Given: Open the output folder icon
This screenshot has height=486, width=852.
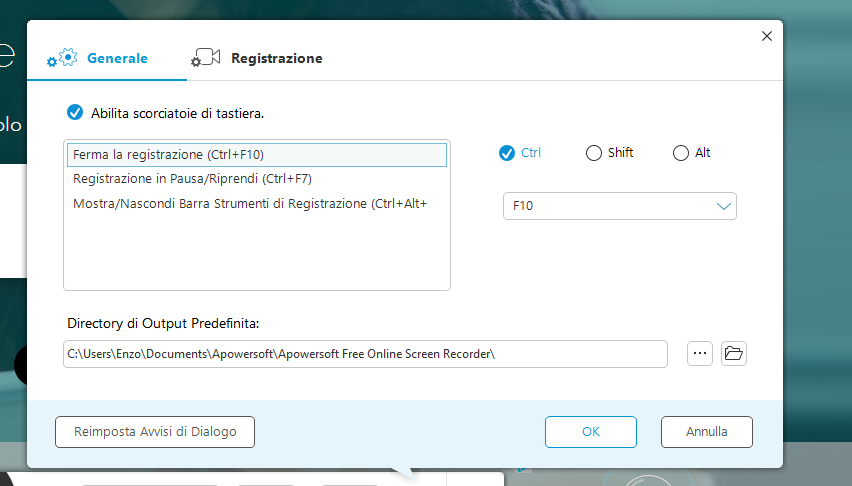Looking at the screenshot, I should coord(734,353).
